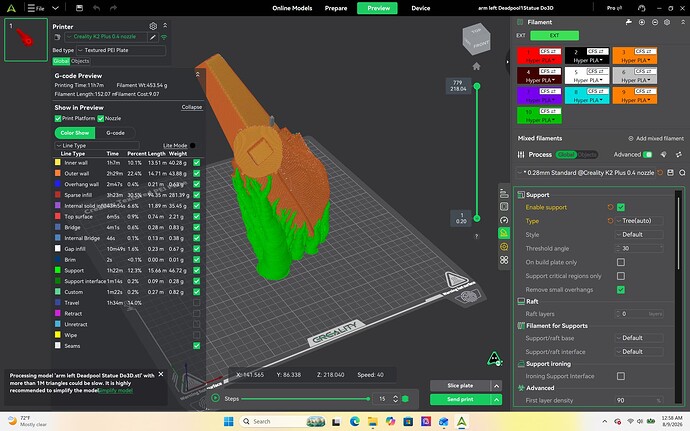
Task: Click Collapse link in Show in Preview
Action: (191, 107)
